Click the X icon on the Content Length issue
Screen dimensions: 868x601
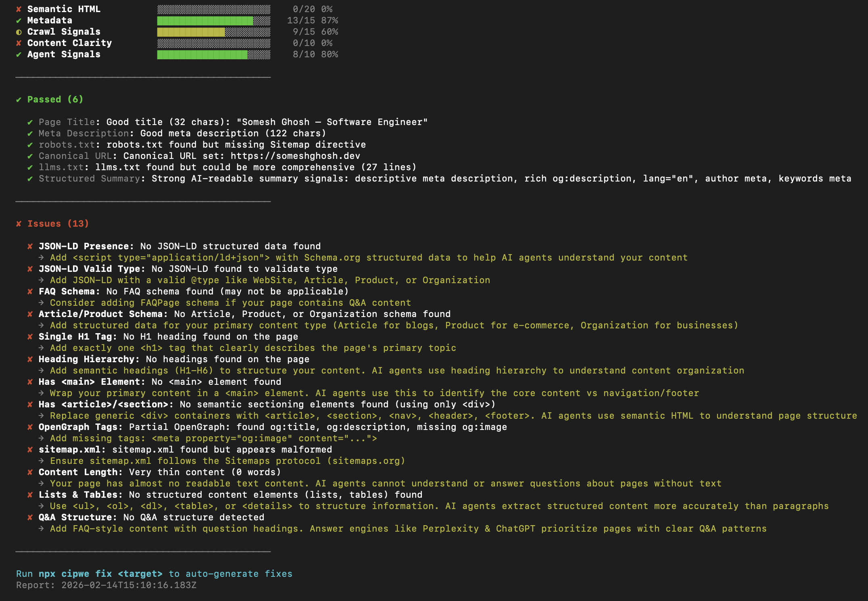pyautogui.click(x=30, y=472)
